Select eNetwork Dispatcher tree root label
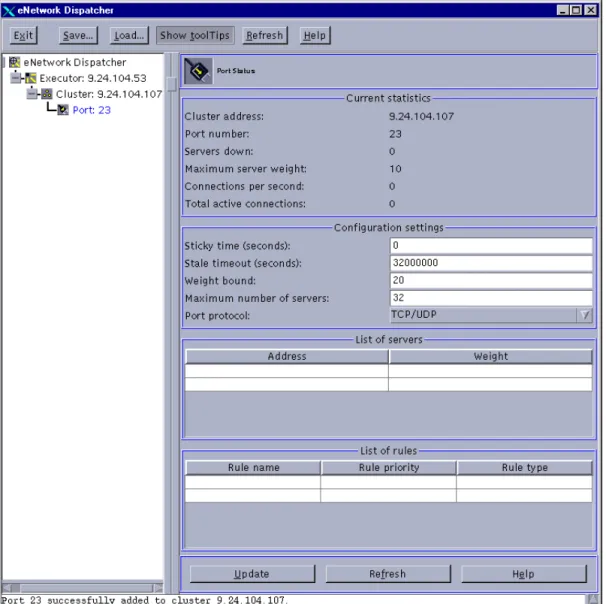The width and height of the screenshot is (606, 604). [75, 62]
